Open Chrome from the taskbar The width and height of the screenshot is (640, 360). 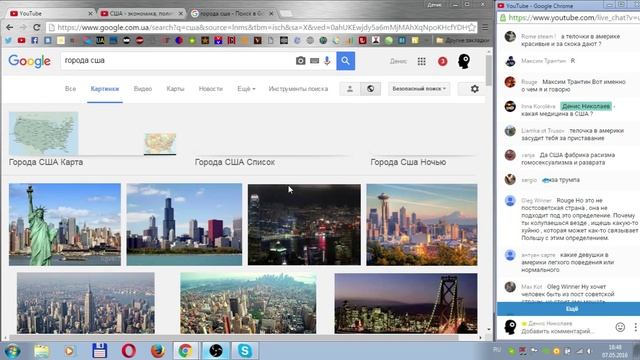[185, 351]
